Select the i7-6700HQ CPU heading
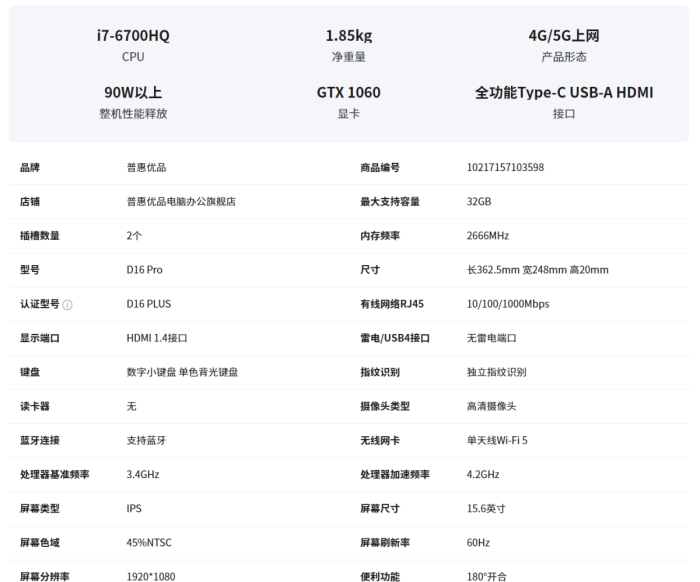The height and width of the screenshot is (582, 700). [x=133, y=36]
